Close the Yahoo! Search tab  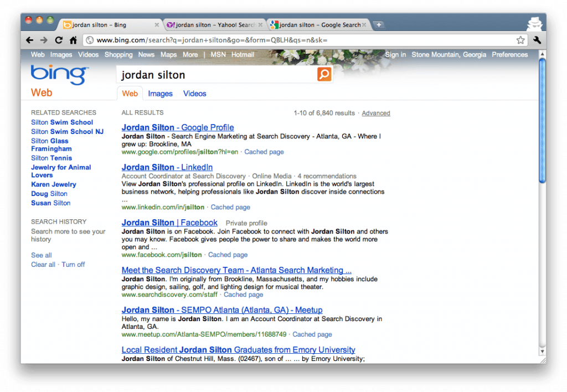(260, 25)
